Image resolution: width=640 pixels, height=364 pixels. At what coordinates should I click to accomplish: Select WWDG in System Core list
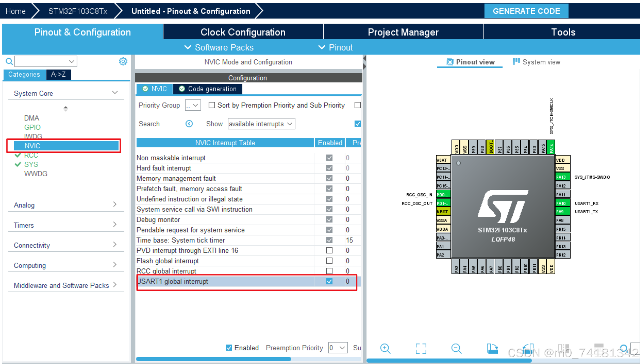(x=36, y=174)
